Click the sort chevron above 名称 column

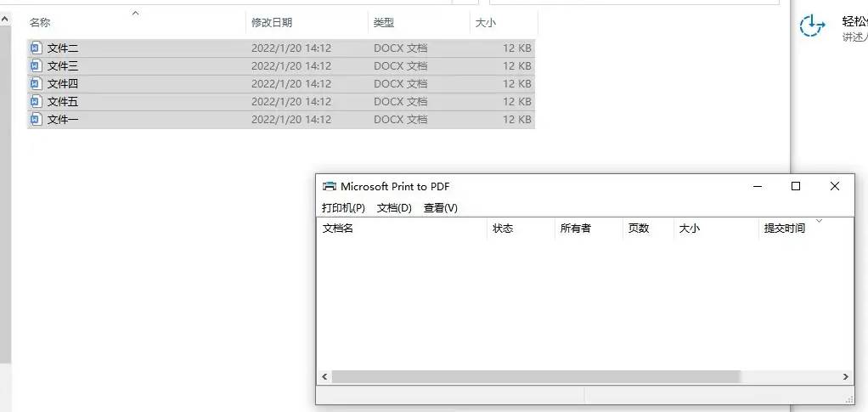135,13
